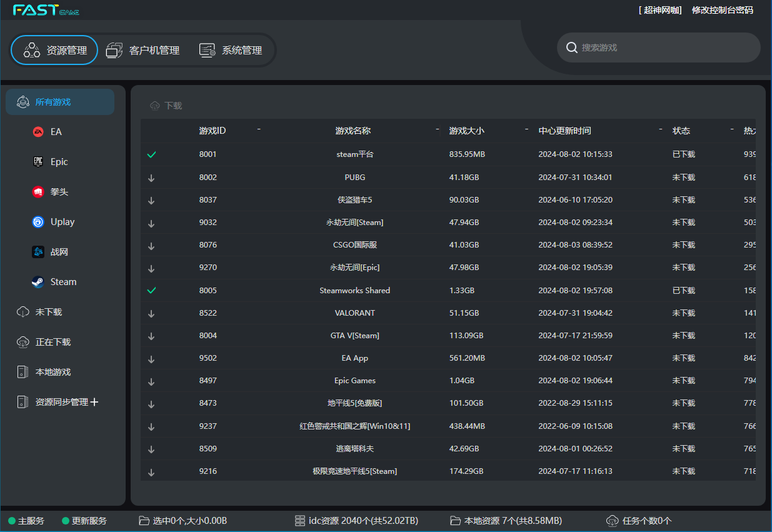
Task: Open the dash menu of 游戏大小 column
Action: [x=527, y=129]
